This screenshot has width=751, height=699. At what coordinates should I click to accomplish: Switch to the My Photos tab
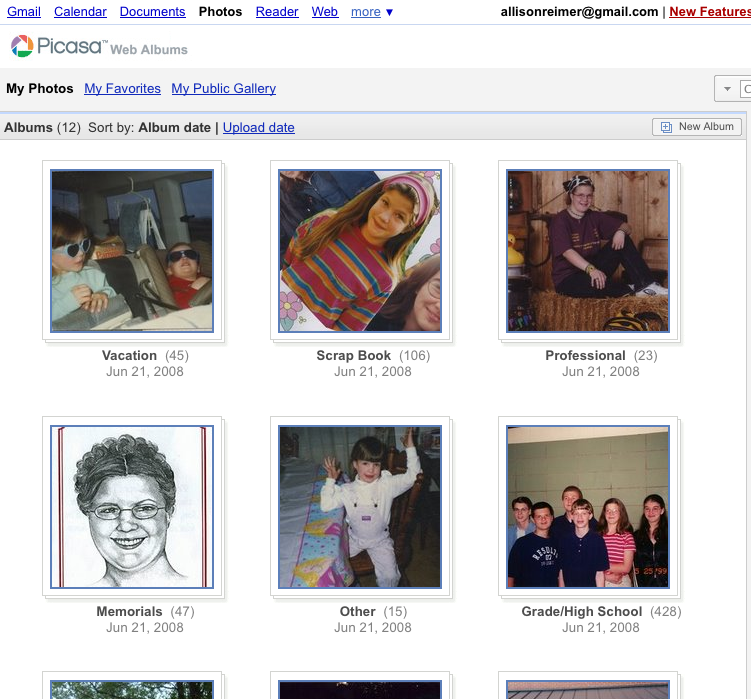pos(40,89)
